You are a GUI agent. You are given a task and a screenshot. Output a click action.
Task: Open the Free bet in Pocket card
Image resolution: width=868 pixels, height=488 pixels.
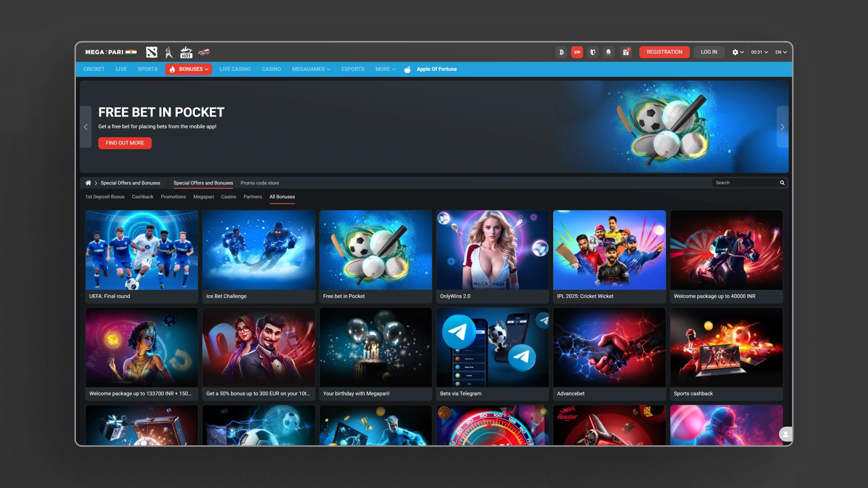pyautogui.click(x=376, y=256)
